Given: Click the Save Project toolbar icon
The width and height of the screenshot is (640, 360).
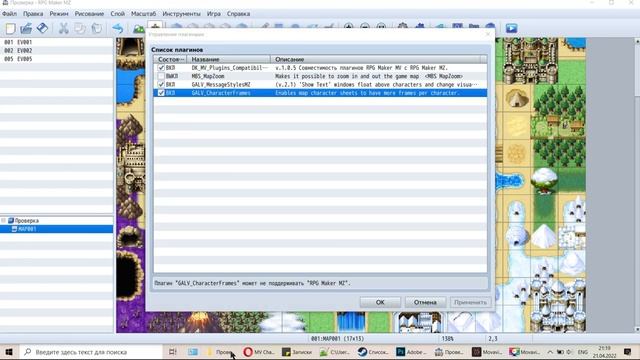Looking at the screenshot, I should pos(42,28).
